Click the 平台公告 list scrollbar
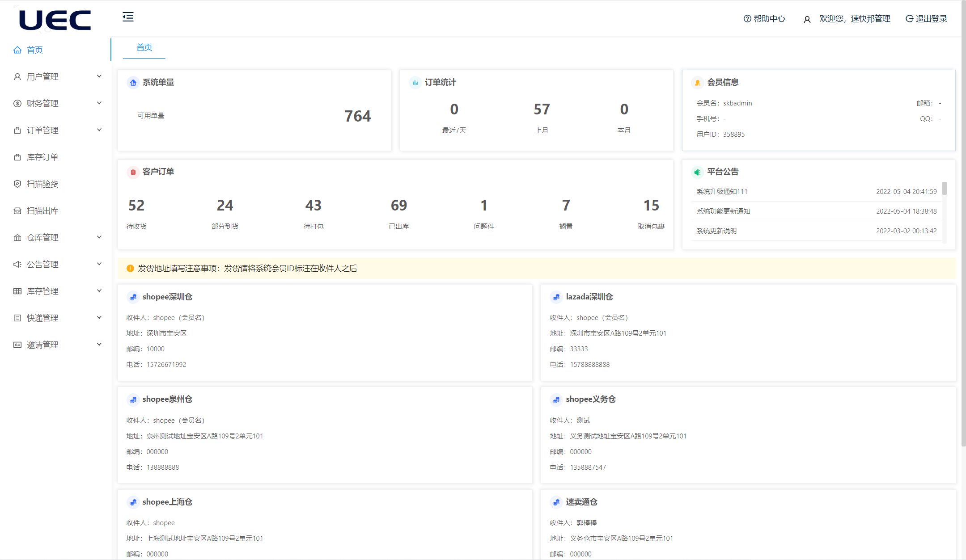966x560 pixels. click(x=945, y=188)
